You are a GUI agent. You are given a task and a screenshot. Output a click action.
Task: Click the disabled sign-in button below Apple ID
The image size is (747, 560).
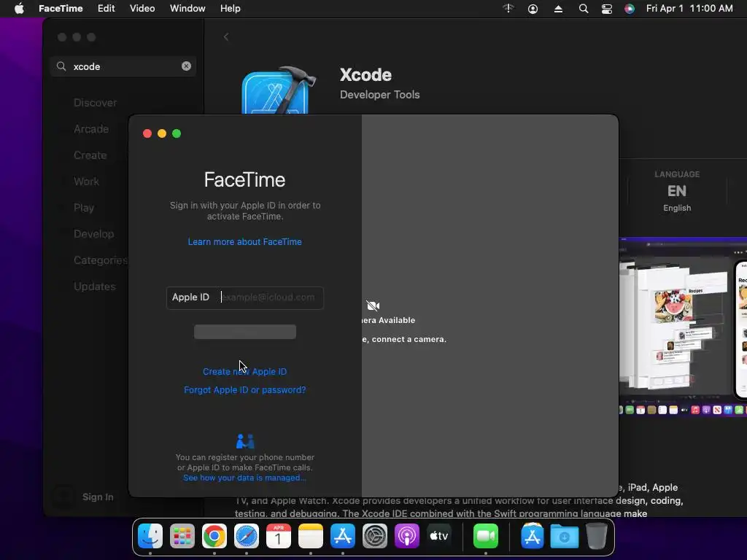pyautogui.click(x=245, y=332)
